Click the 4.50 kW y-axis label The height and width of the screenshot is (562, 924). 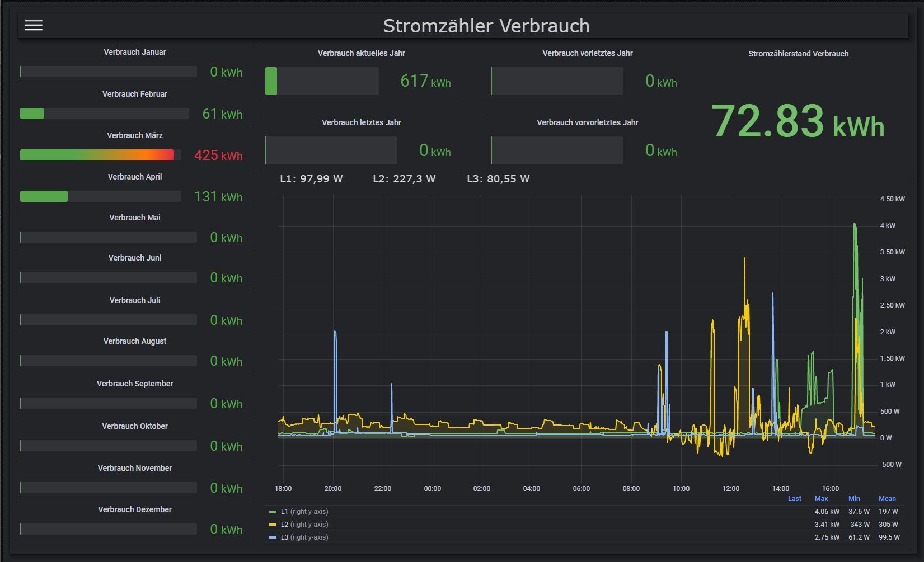tap(893, 199)
